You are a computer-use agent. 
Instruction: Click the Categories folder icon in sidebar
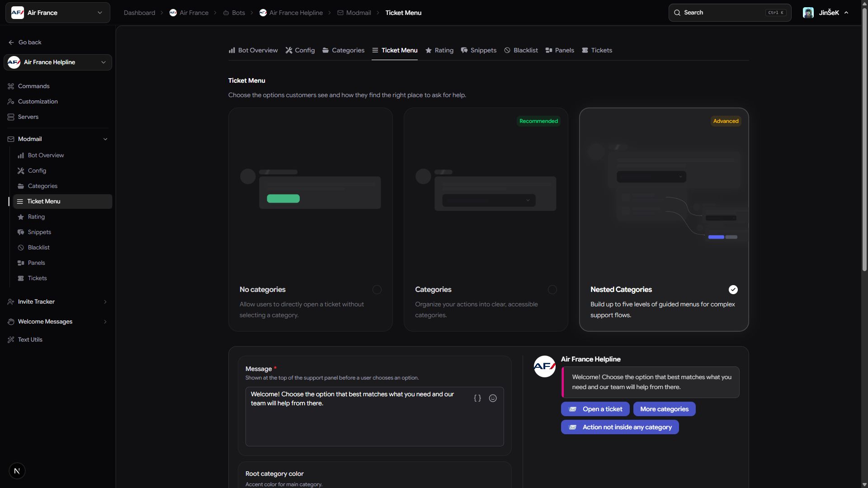click(x=21, y=186)
